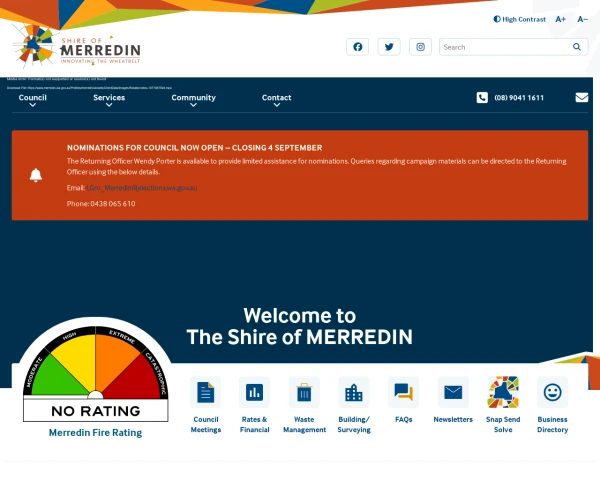Open the Building/Surveying building icon
The width and height of the screenshot is (600, 480).
(x=354, y=392)
